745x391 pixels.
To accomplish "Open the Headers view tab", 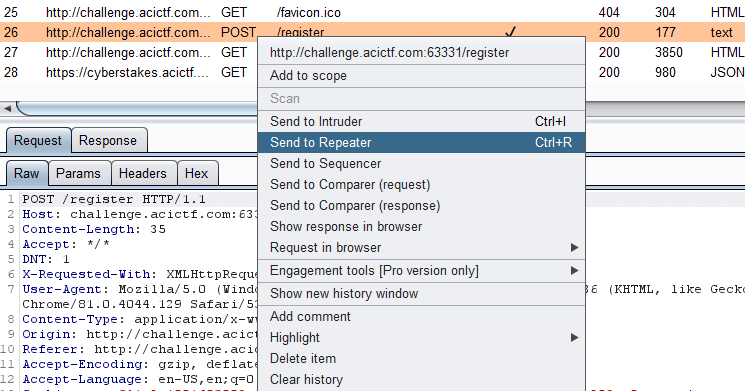I will coord(143,173).
